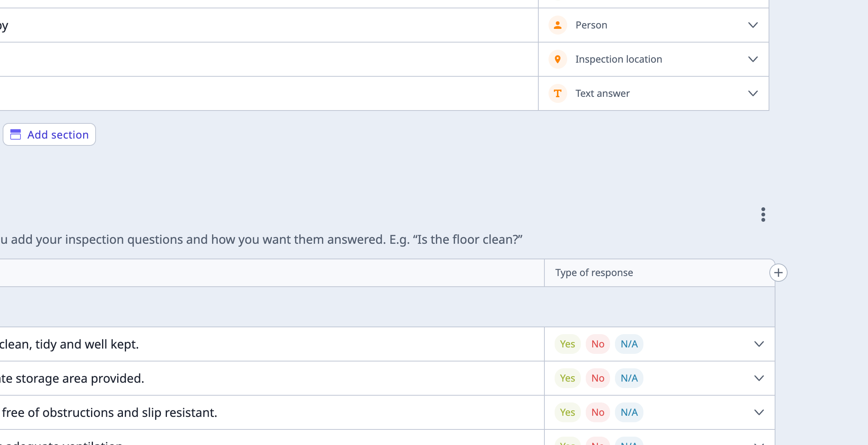Click the Add section icon

[16, 134]
